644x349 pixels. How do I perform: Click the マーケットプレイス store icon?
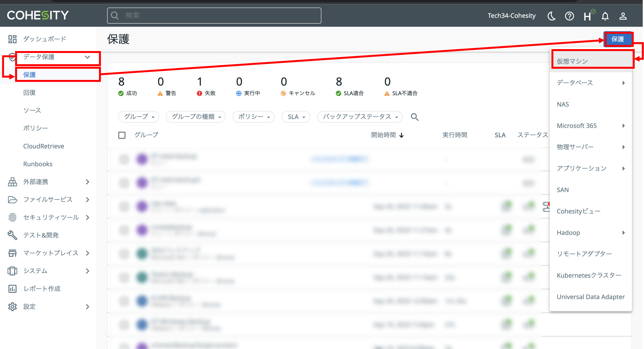(13, 253)
